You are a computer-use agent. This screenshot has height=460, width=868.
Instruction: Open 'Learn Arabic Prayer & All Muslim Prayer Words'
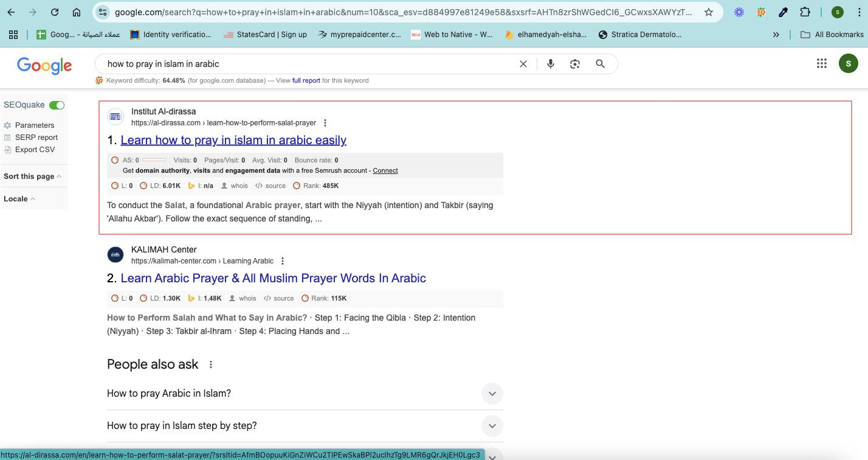coord(273,278)
